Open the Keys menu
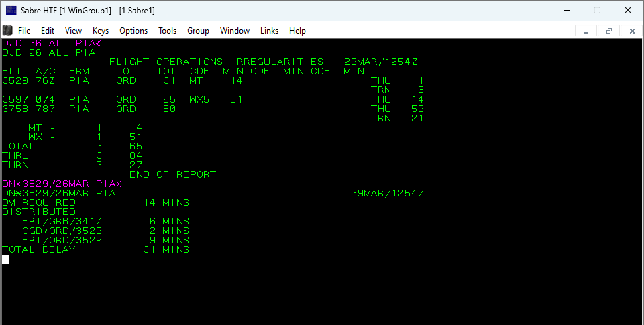 click(101, 31)
